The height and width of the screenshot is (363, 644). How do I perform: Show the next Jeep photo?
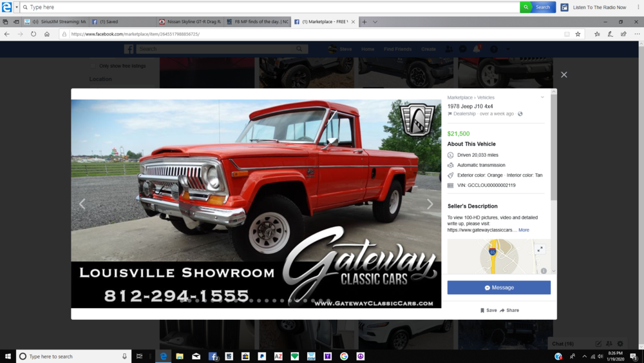pyautogui.click(x=430, y=204)
